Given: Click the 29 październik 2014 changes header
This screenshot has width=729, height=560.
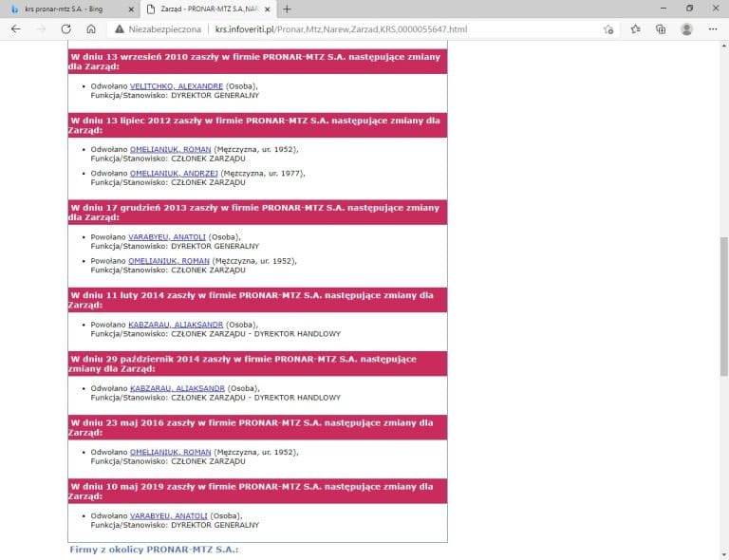Looking at the screenshot, I should [257, 364].
